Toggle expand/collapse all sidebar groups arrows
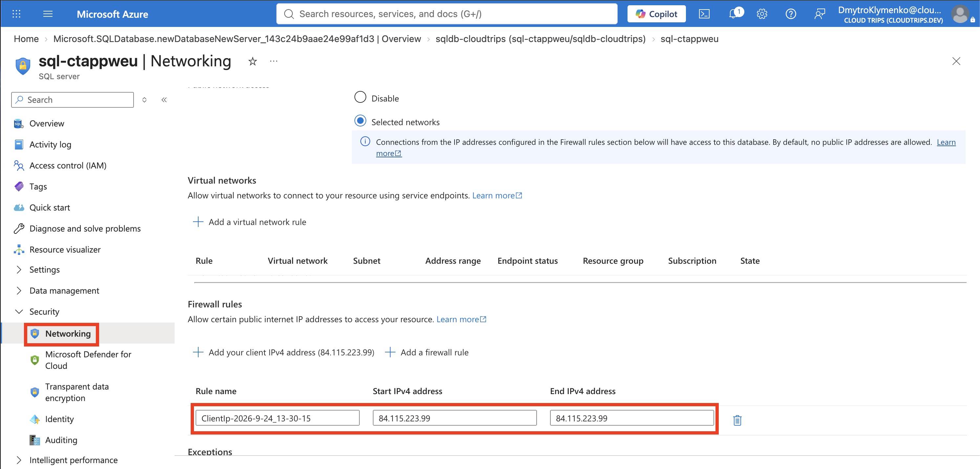The height and width of the screenshot is (469, 980). click(144, 100)
